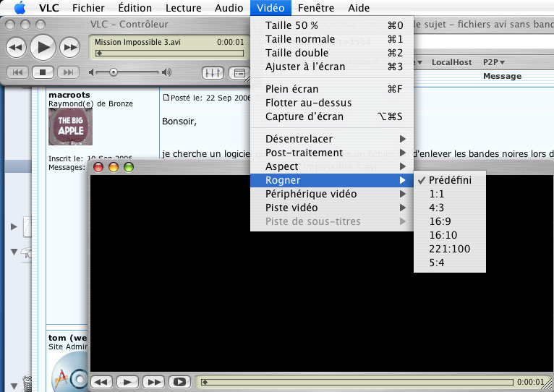Select Plein écran

[x=332, y=89]
